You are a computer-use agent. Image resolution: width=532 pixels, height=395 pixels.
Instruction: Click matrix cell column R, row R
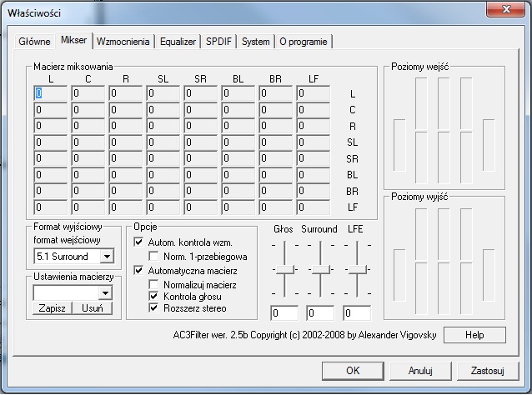(126, 126)
